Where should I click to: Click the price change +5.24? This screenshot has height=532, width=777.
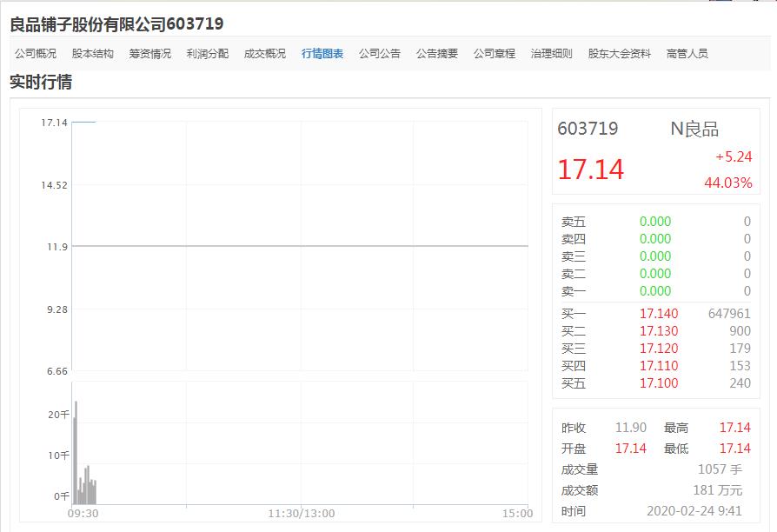click(734, 156)
